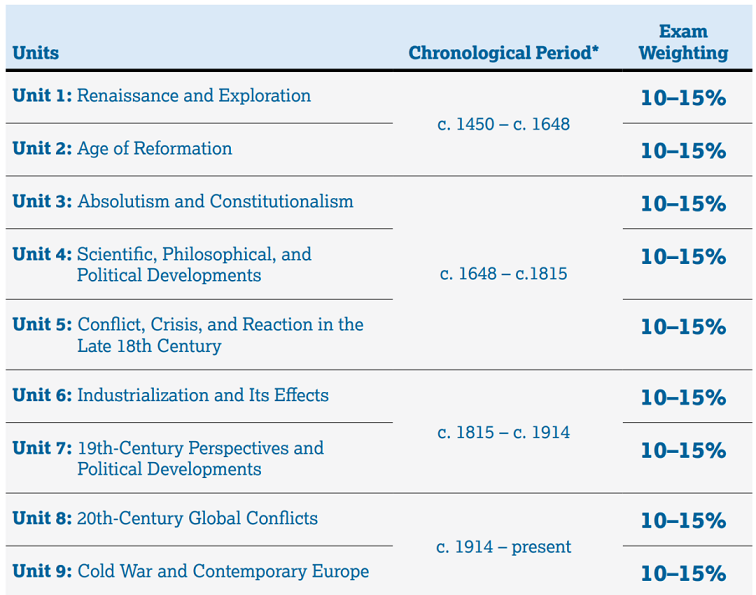Select Unit 7: 19th-Century Perspectives link
756x595 pixels.
[x=168, y=458]
